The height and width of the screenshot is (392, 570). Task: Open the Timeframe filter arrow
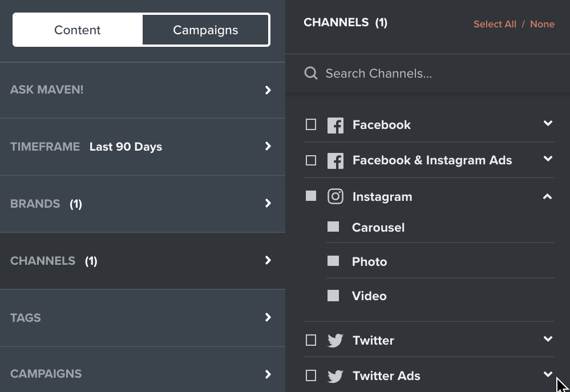[x=268, y=146]
